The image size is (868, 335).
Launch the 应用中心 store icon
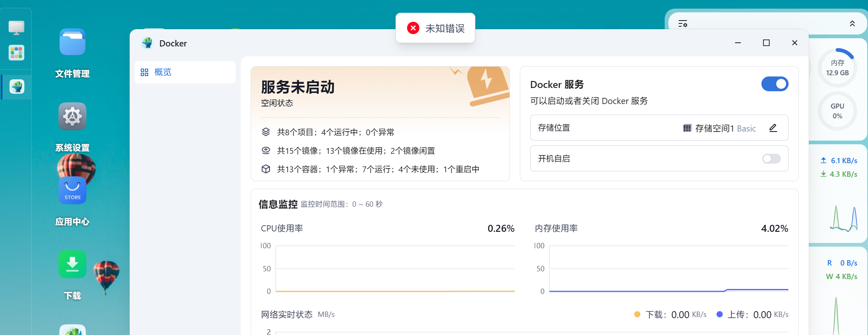(x=72, y=190)
